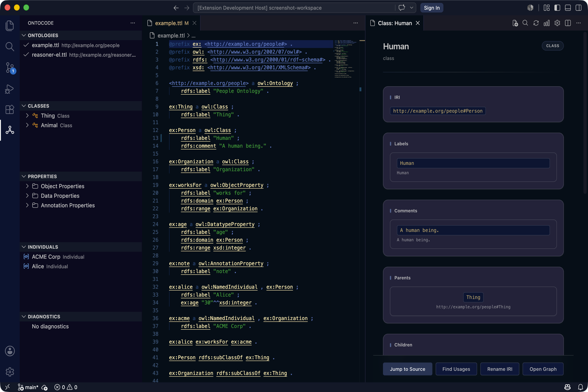This screenshot has width=588, height=392.
Task: Click the add-file icon in Class panel toolbar
Action: click(515, 23)
